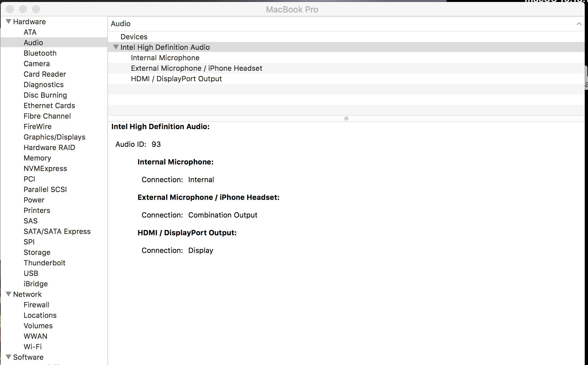Open Locations under Network
The width and height of the screenshot is (588, 365).
(40, 315)
